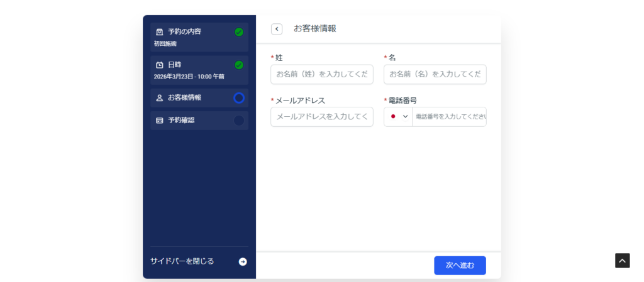The image size is (644, 282).
Task: Click into the 電話番号 number input
Action: point(449,117)
